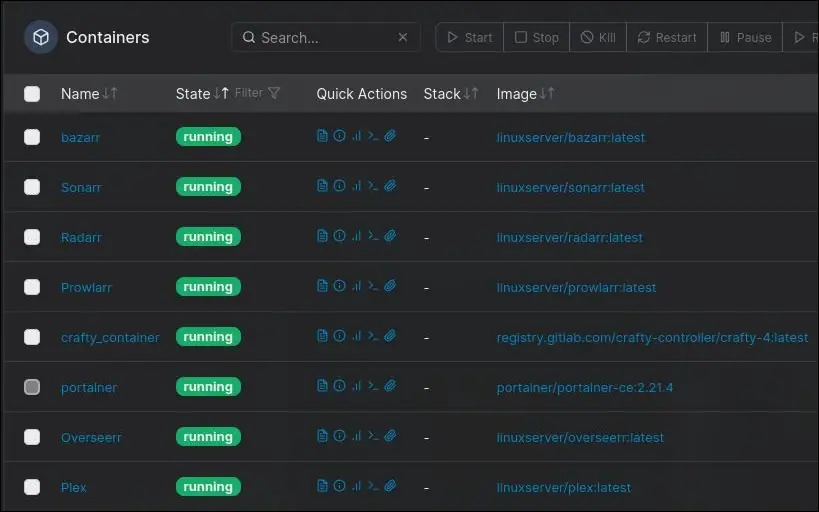Inspect the Radarr container
This screenshot has width=819, height=512.
tap(340, 236)
